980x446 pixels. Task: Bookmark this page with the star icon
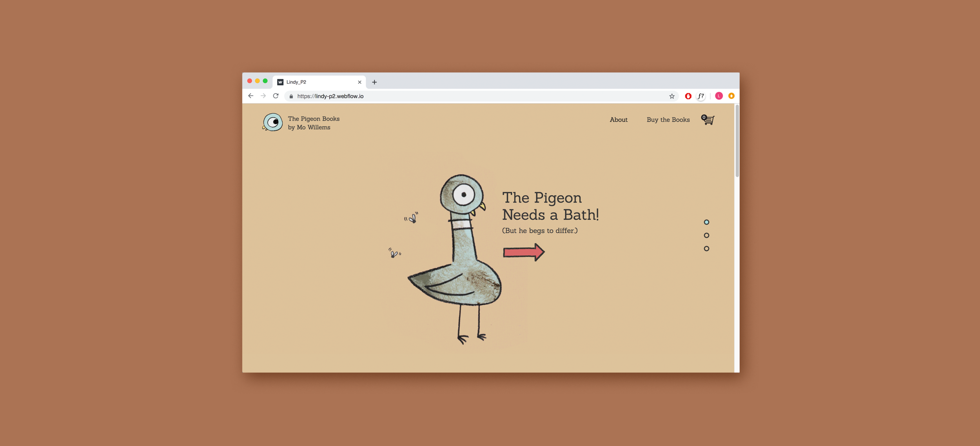(672, 96)
